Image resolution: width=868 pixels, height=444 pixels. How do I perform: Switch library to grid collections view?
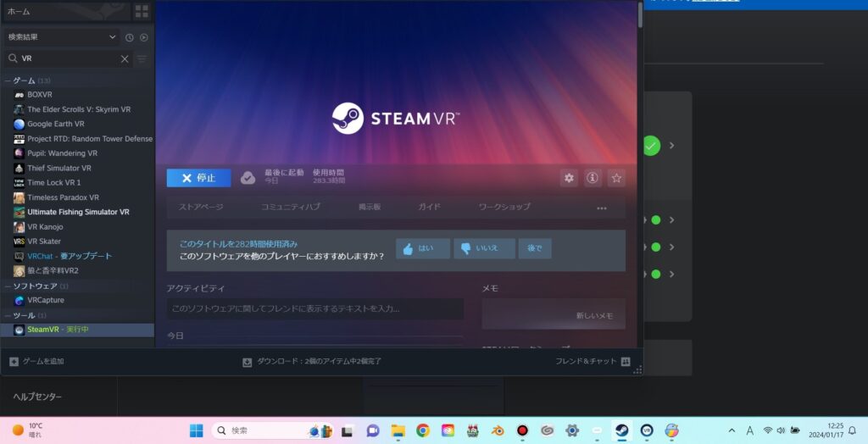(x=142, y=11)
